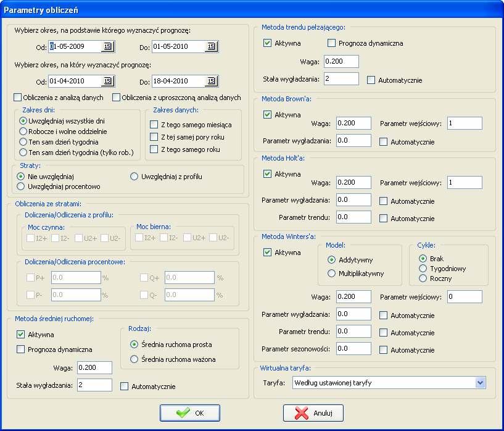The width and height of the screenshot is (504, 431).
Task: Click Waga field in Metoda Holt'a
Action: (x=353, y=182)
